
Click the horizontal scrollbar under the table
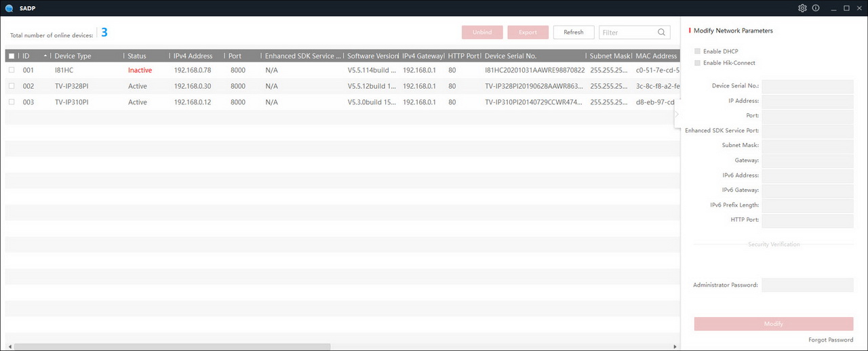click(172, 346)
